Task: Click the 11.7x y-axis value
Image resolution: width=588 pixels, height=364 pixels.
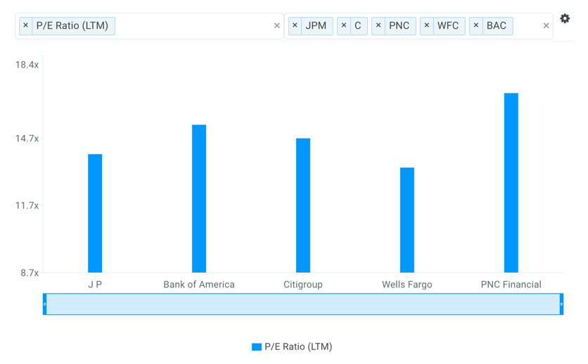Action: (27, 205)
